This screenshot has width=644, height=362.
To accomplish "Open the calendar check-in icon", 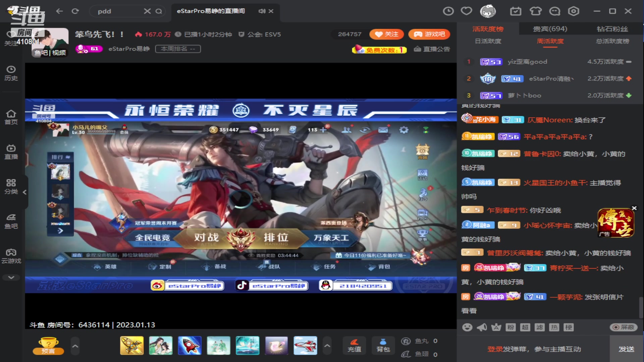I will pos(516,11).
